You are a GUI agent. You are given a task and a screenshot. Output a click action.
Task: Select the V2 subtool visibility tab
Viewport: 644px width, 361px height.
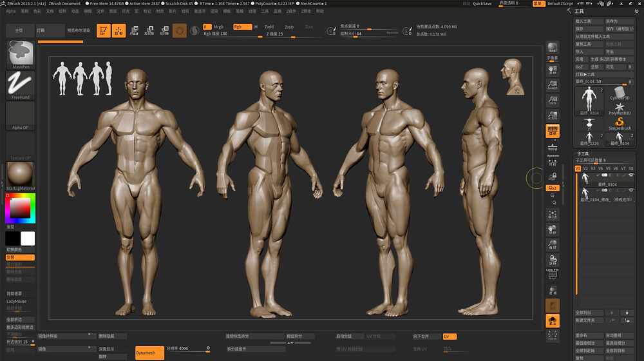(585, 169)
